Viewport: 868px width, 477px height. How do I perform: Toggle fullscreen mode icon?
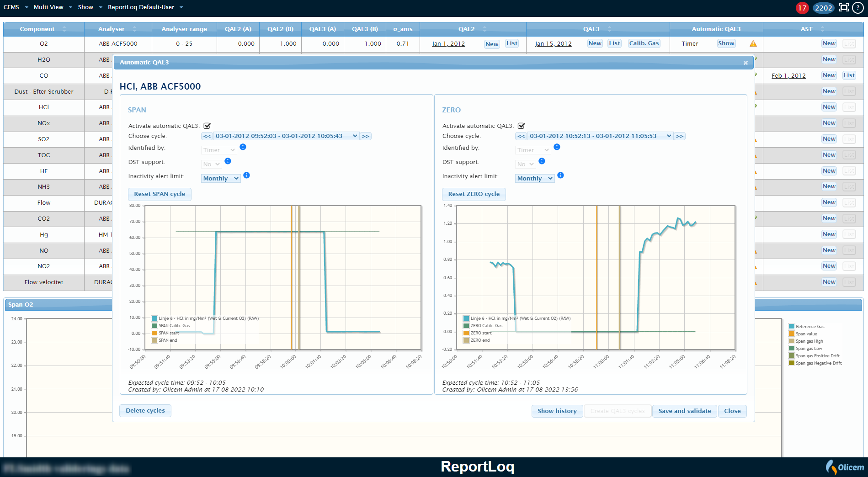(844, 7)
